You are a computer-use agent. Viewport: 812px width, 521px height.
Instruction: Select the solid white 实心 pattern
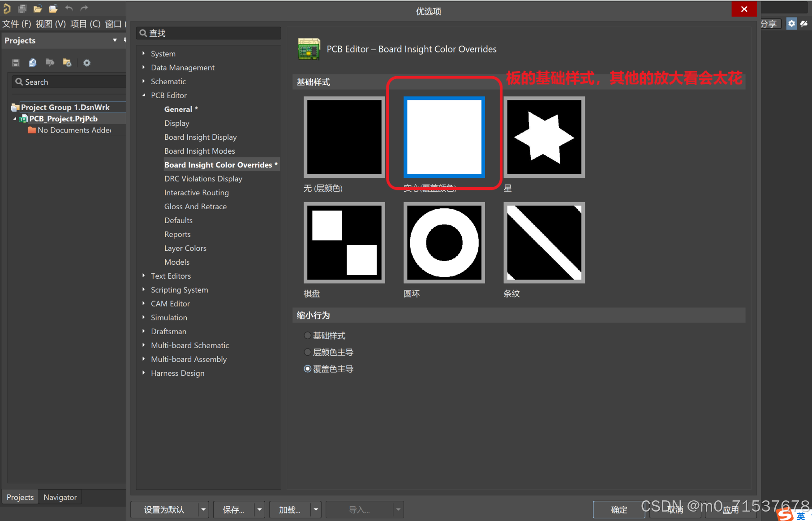pos(444,137)
